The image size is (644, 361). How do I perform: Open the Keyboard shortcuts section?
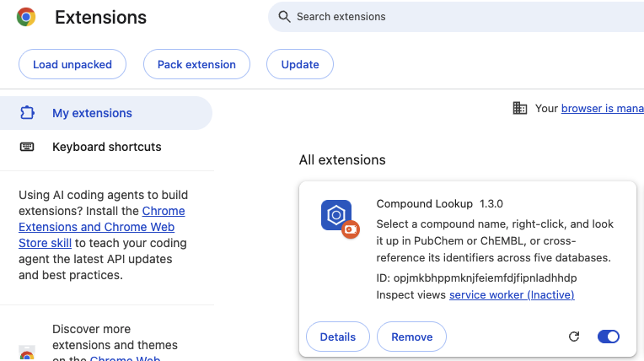click(x=107, y=147)
